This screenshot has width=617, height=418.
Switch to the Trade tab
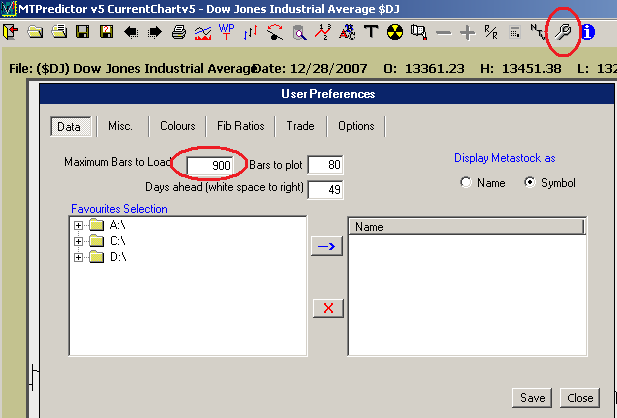[300, 126]
